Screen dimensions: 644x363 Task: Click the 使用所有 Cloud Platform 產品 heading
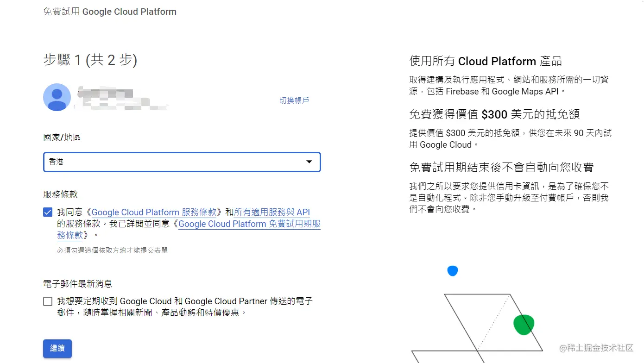pyautogui.click(x=486, y=61)
